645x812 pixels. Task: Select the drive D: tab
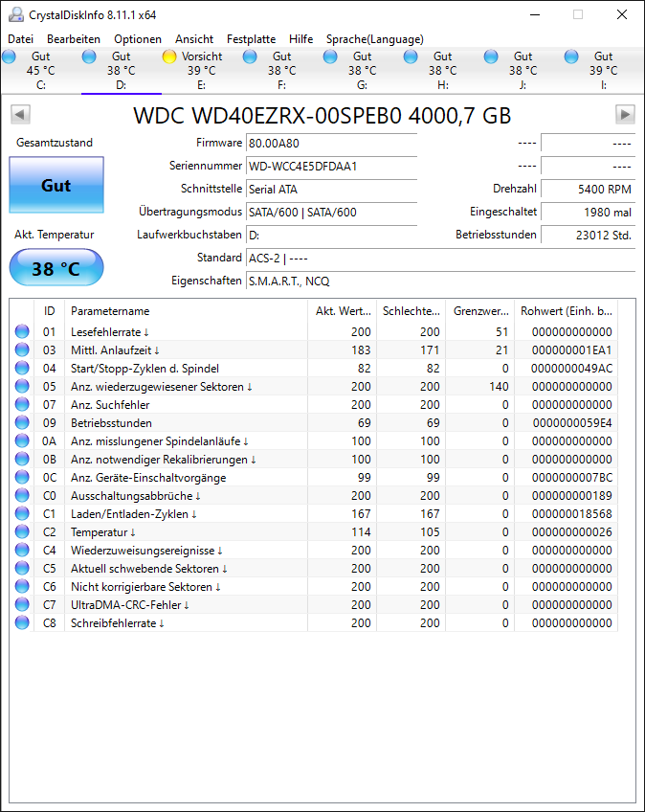click(122, 71)
